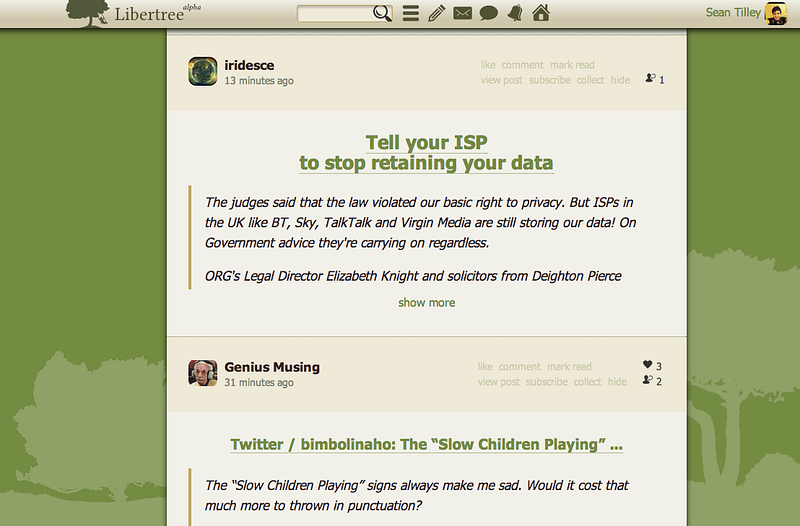Screen dimensions: 800x526
Task: Collect the iridesce post
Action: (x=590, y=80)
